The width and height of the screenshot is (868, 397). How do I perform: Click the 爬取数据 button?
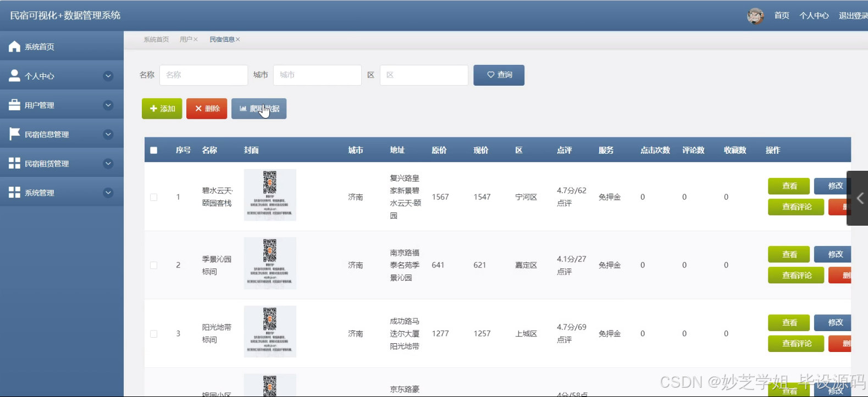(259, 109)
